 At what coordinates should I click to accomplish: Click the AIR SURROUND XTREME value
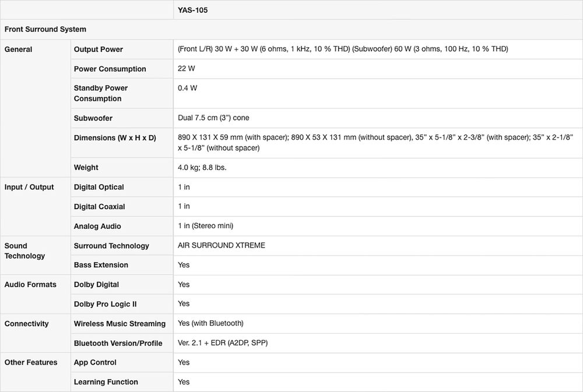[222, 245]
